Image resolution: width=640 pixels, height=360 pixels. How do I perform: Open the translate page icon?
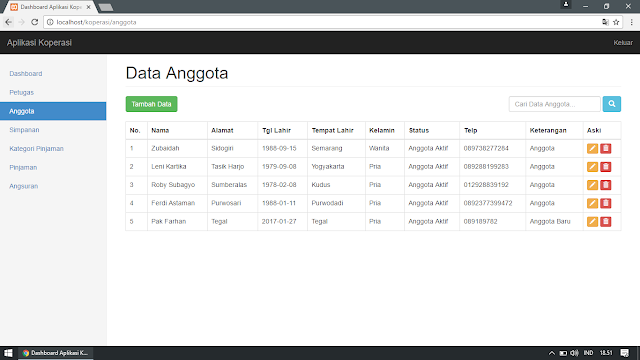point(605,22)
